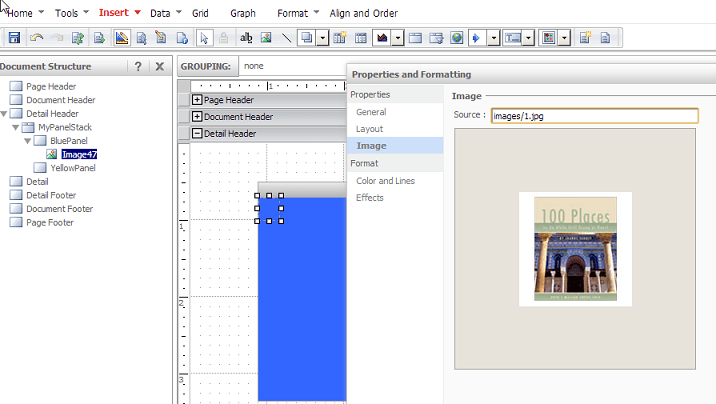Click the Undo arrow icon
The height and width of the screenshot is (404, 716).
click(x=37, y=38)
